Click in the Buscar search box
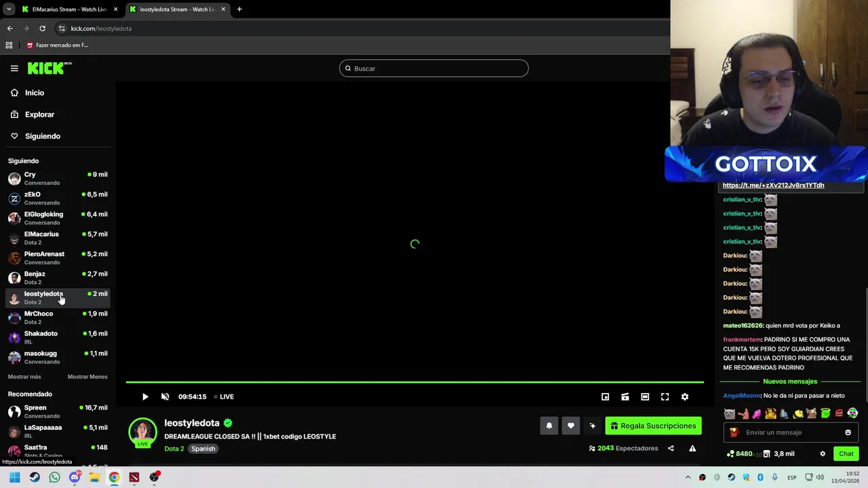Image resolution: width=868 pixels, height=488 pixels. (434, 68)
